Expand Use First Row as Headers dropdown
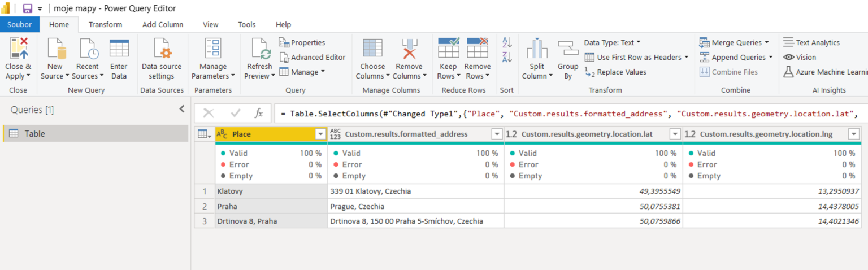868x270 pixels. [x=687, y=57]
